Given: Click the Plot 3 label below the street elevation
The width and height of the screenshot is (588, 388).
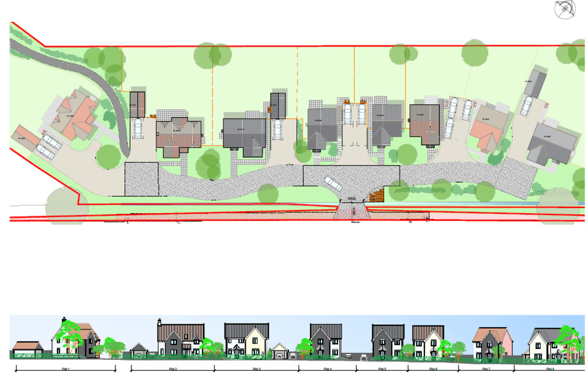Looking at the screenshot, I should (256, 368).
